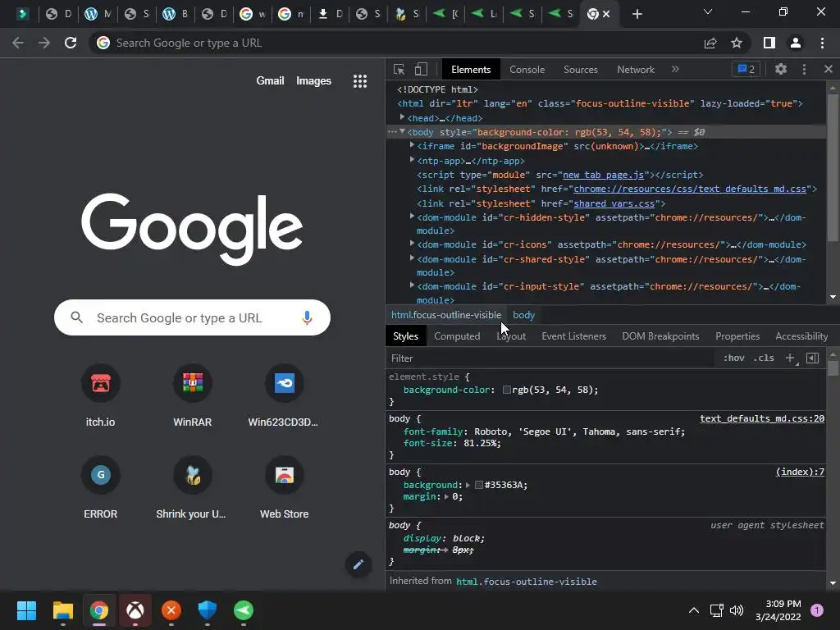Open the Accessibility tab
The height and width of the screenshot is (630, 840).
pyautogui.click(x=801, y=336)
